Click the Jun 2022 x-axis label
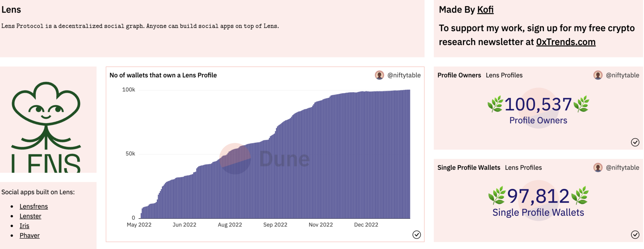 (184, 225)
